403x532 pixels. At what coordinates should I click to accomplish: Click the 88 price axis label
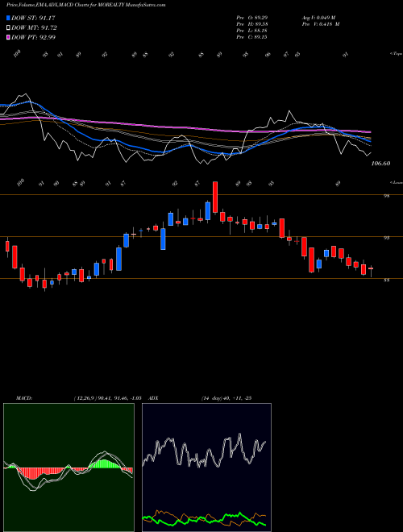(x=386, y=281)
